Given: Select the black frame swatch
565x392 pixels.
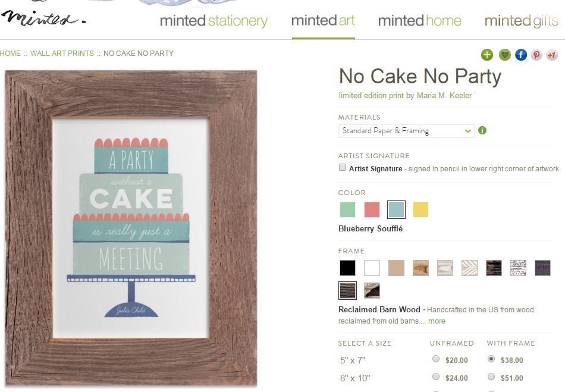Looking at the screenshot, I should tap(347, 268).
